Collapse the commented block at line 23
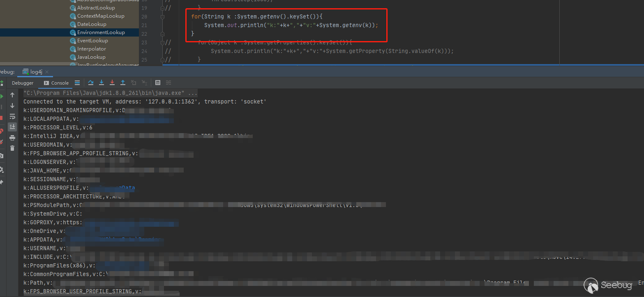Image resolution: width=644 pixels, height=297 pixels. coord(163,42)
